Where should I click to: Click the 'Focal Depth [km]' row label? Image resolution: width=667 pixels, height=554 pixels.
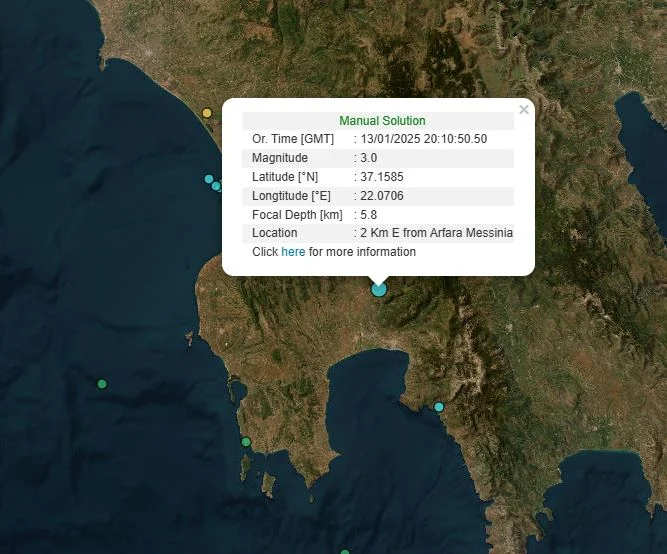(x=297, y=215)
